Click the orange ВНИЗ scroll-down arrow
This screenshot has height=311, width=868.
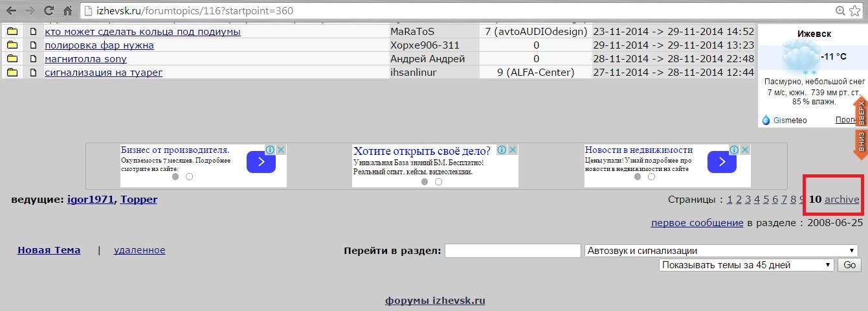[861, 143]
